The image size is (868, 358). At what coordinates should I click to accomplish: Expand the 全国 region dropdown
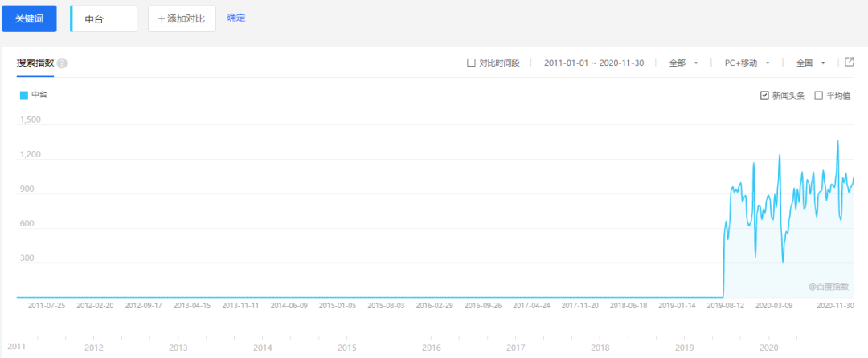[x=810, y=63]
